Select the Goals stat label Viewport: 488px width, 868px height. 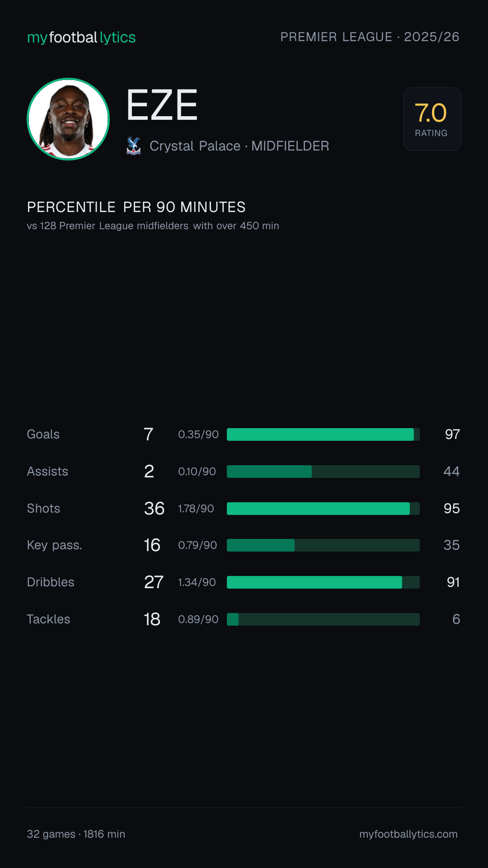(43, 434)
